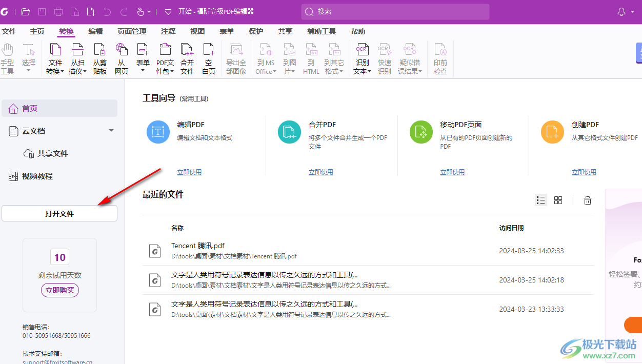Click the 访问日期 column header
The width and height of the screenshot is (642, 364).
(x=512, y=228)
